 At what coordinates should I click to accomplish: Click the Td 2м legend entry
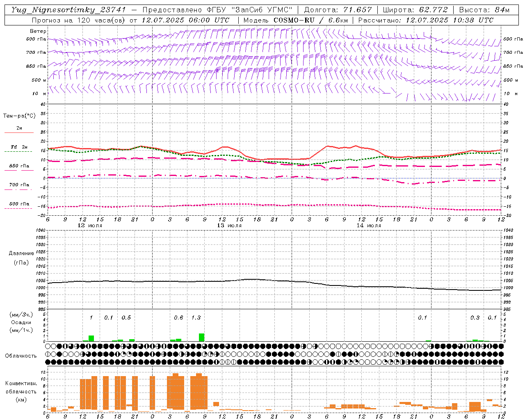[19, 147]
